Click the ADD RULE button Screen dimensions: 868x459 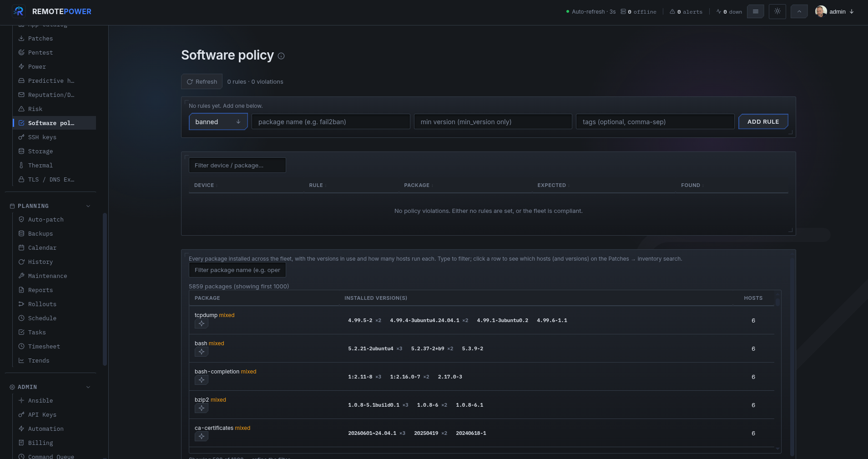click(763, 121)
